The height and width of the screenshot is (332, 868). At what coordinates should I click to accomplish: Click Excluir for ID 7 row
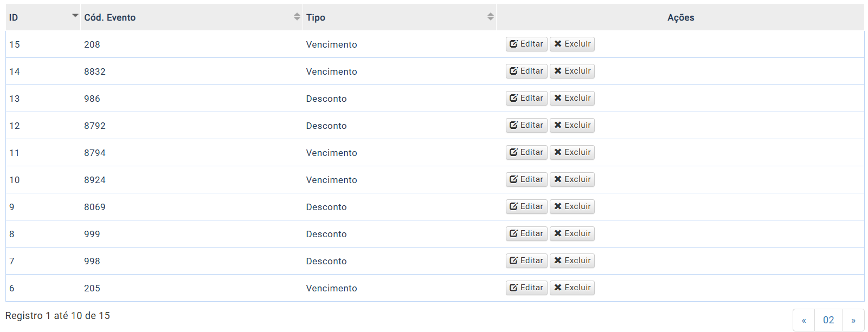coord(572,261)
